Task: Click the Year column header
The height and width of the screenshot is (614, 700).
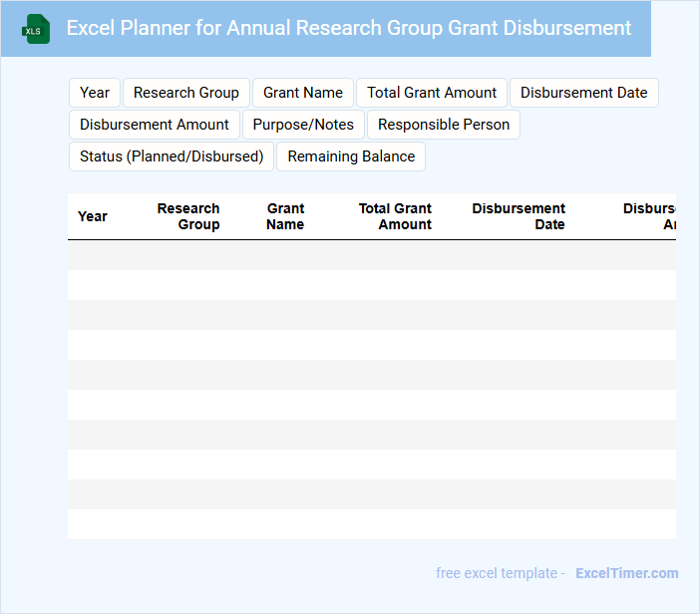Action: [x=93, y=216]
